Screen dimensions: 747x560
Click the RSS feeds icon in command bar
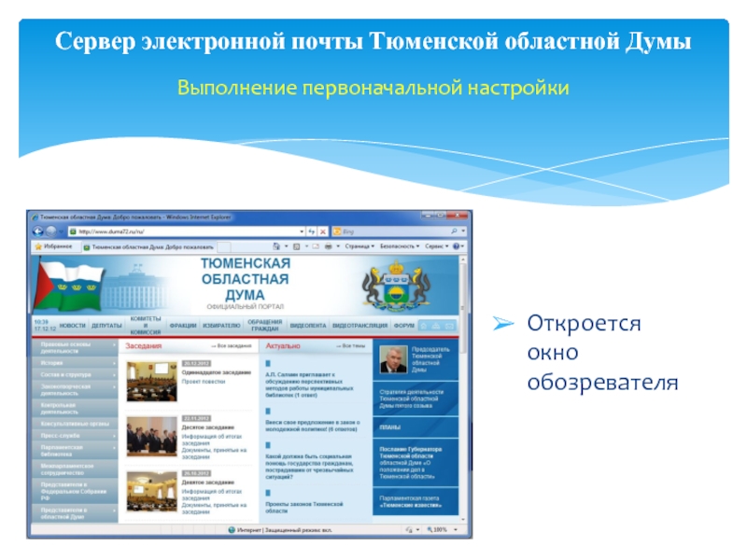pyautogui.click(x=296, y=246)
